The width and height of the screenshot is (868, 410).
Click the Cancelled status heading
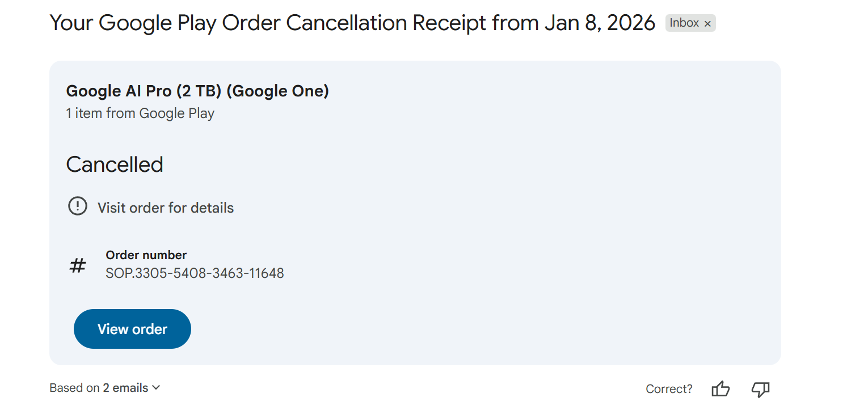coord(115,164)
